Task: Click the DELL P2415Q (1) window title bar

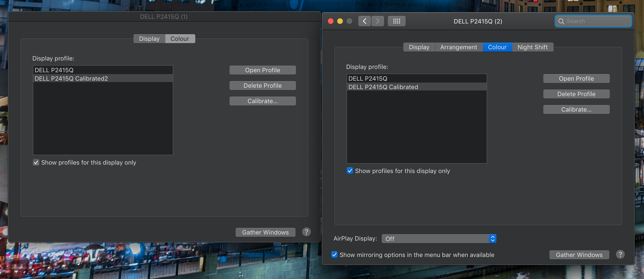Action: [x=164, y=16]
